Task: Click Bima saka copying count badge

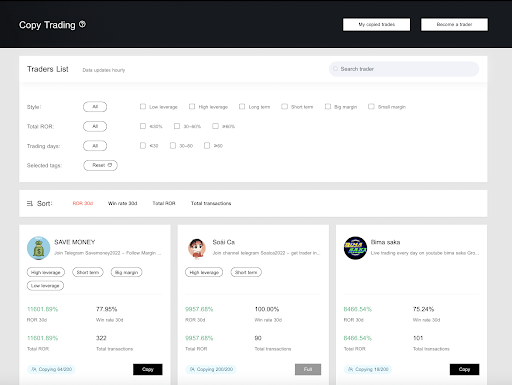Action: pos(368,369)
